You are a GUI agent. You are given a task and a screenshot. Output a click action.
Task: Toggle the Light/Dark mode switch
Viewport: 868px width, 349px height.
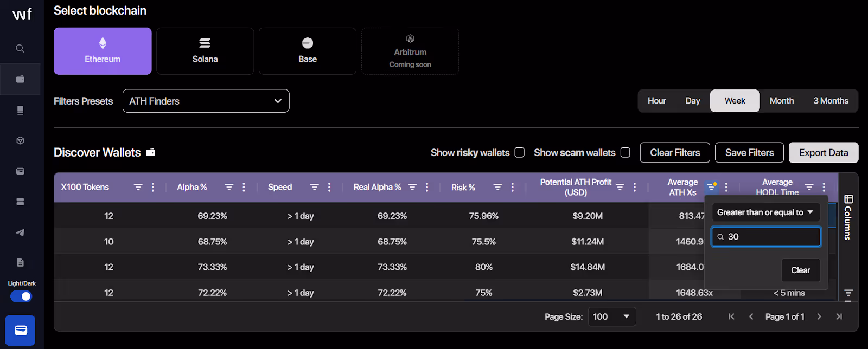point(21,296)
